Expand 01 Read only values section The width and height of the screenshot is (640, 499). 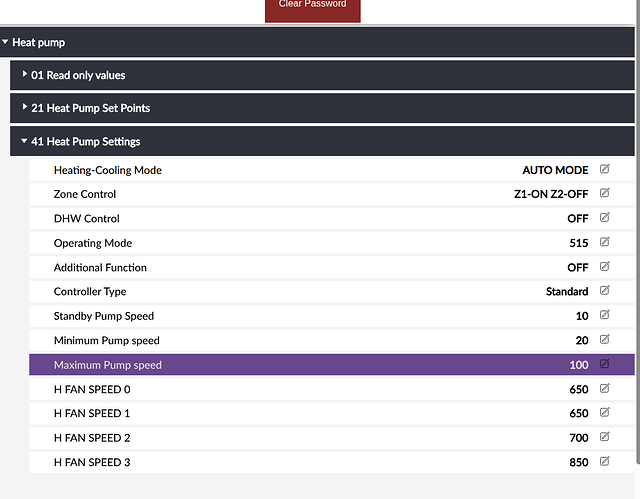pos(78,75)
